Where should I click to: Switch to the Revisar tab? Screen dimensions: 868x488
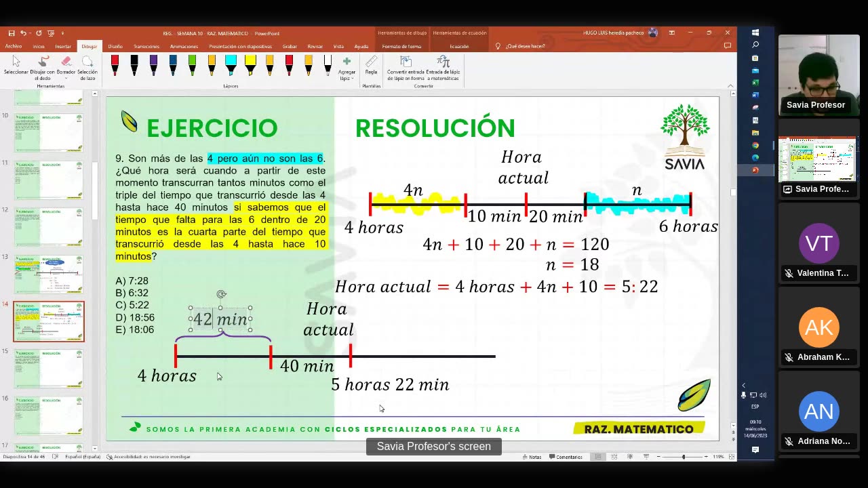[x=315, y=46]
